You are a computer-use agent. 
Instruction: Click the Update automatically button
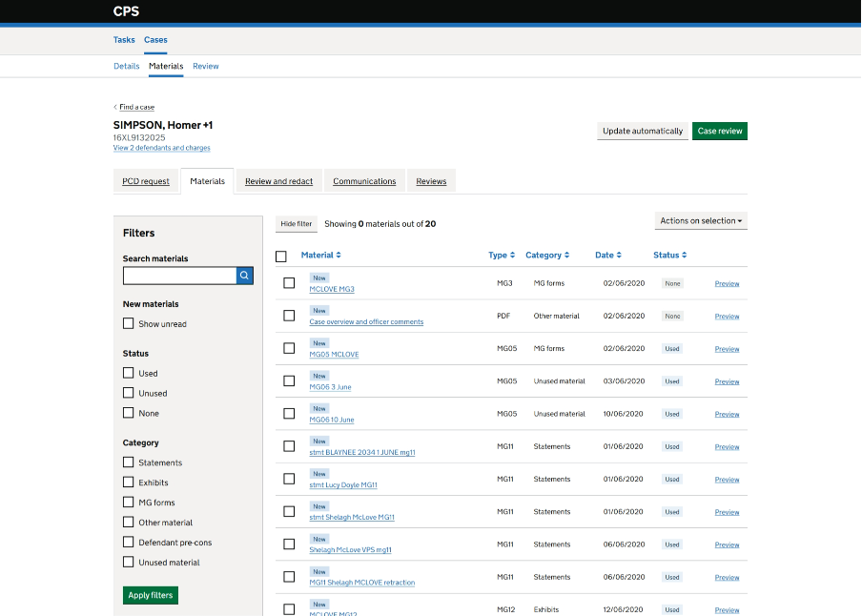point(643,131)
